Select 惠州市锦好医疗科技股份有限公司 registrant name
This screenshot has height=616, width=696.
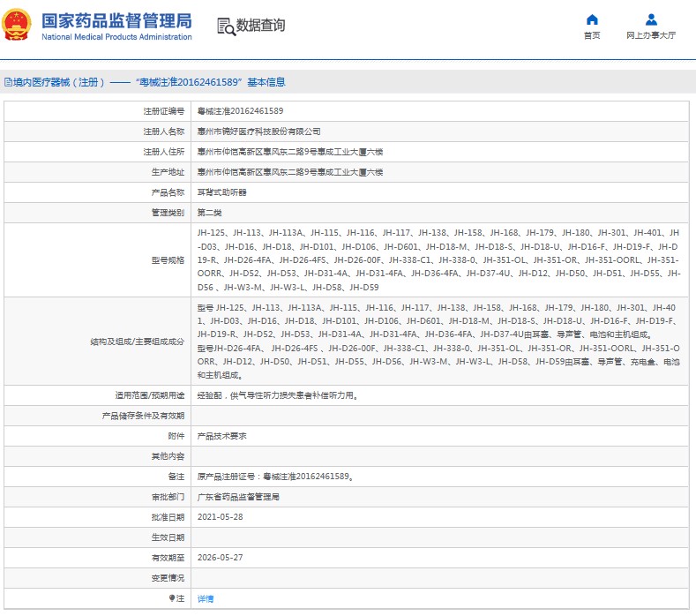pos(258,131)
